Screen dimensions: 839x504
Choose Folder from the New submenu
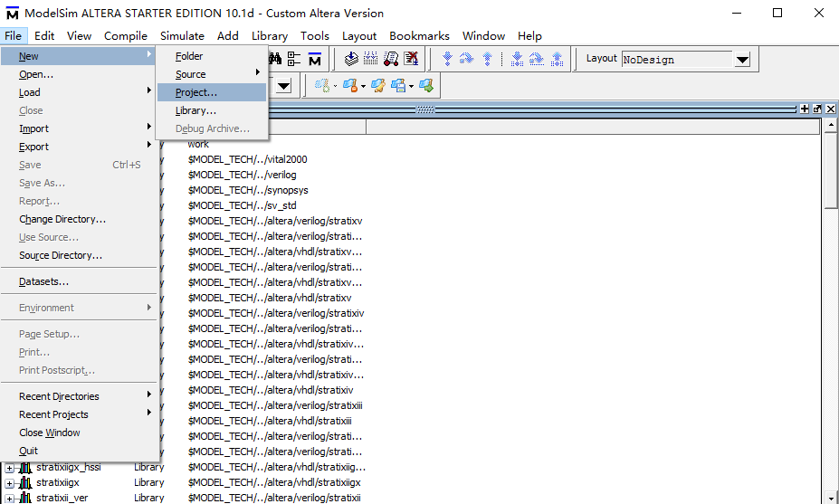point(212,55)
